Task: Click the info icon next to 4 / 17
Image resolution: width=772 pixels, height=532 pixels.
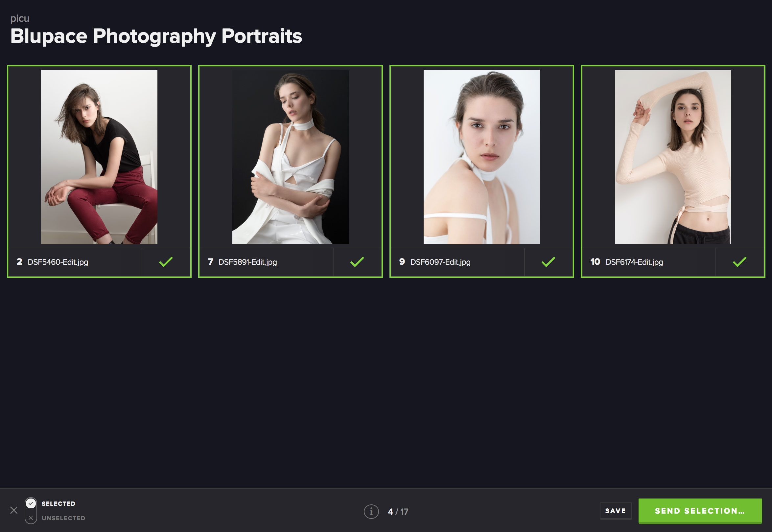Action: (371, 511)
